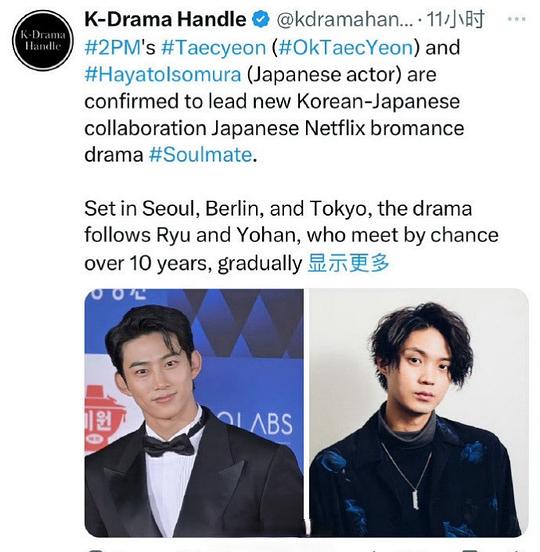Click the paragraph starting 'Set in Seoul'

(291, 236)
